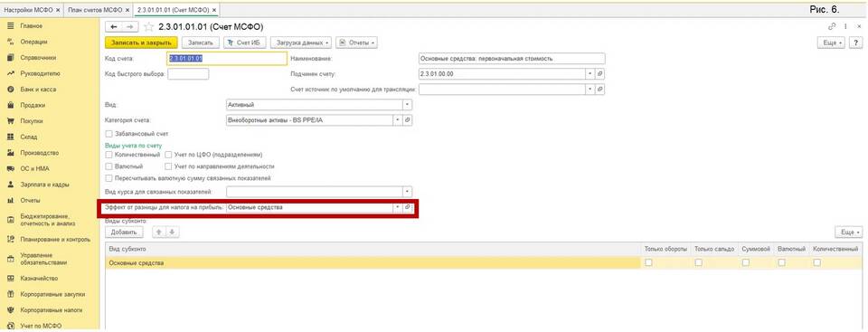Close the Настройки МСФО tab
Screen dimensions: 868x332
[x=58, y=10]
